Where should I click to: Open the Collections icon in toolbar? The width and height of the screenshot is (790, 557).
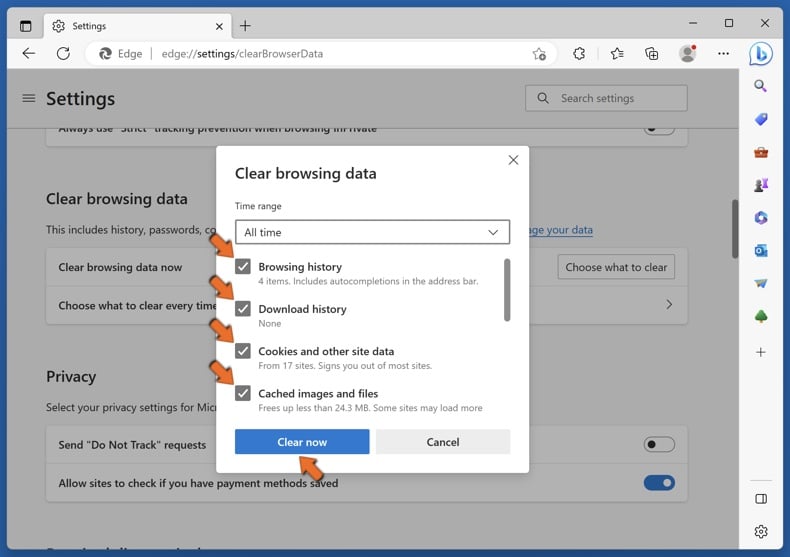(x=651, y=53)
